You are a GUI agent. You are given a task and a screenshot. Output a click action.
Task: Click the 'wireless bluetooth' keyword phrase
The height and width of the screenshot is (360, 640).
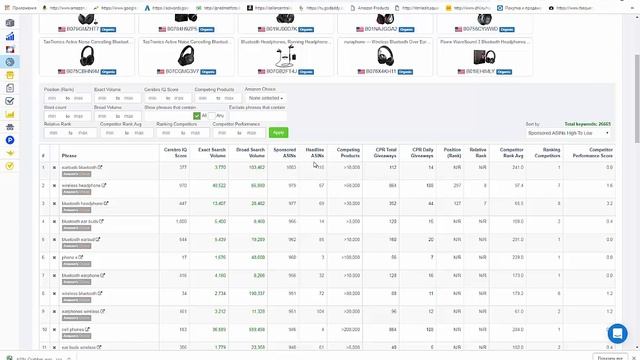coord(79,293)
